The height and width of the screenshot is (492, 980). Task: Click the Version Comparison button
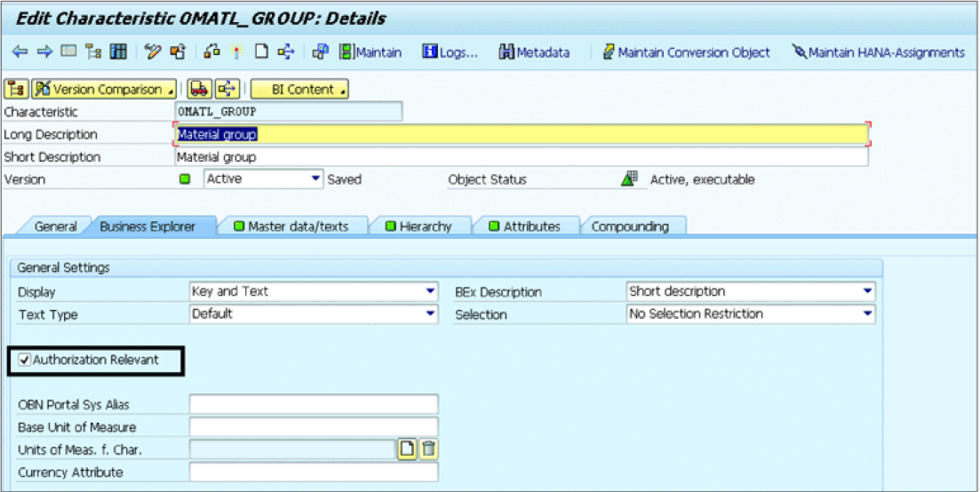(x=102, y=89)
